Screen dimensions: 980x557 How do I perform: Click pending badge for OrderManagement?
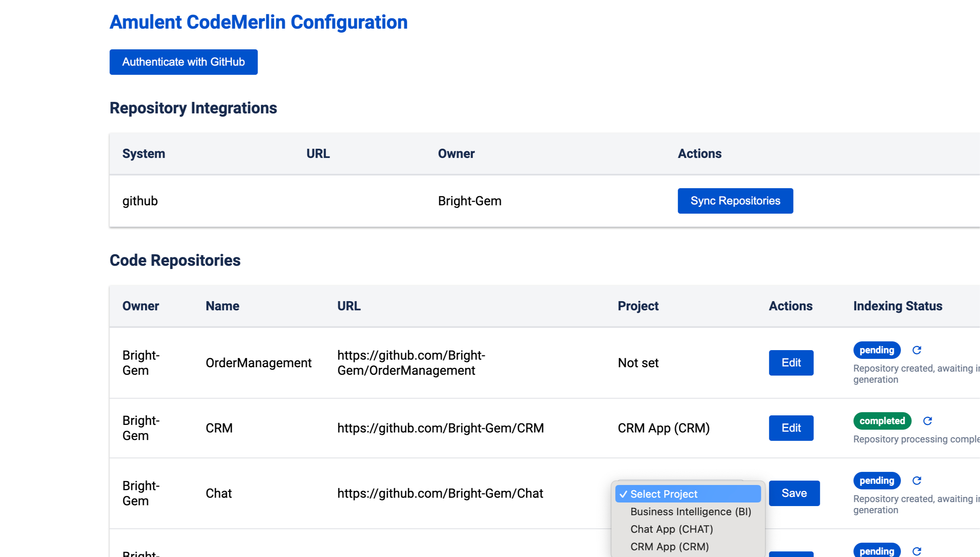[x=876, y=350]
